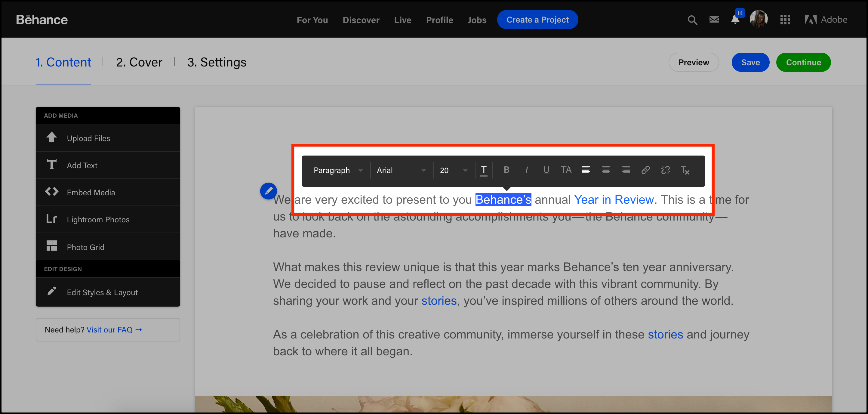
Task: Click the embed code brackets icon
Action: [x=51, y=191]
